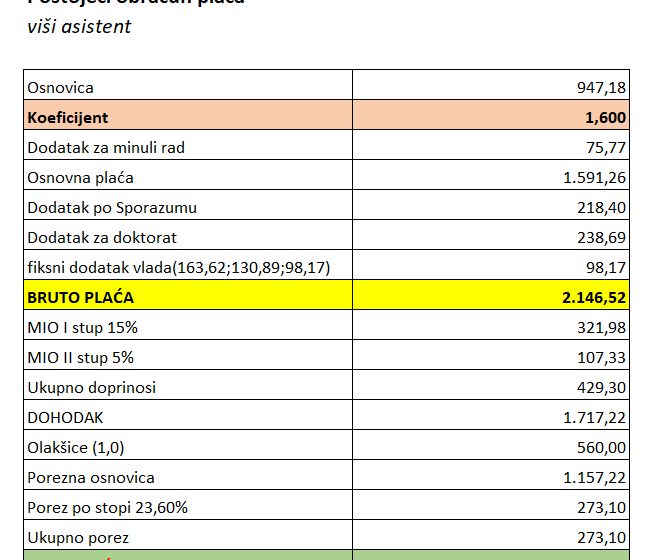654x560 pixels.
Task: Click the 'Ukupno porez' label
Action: click(x=78, y=538)
